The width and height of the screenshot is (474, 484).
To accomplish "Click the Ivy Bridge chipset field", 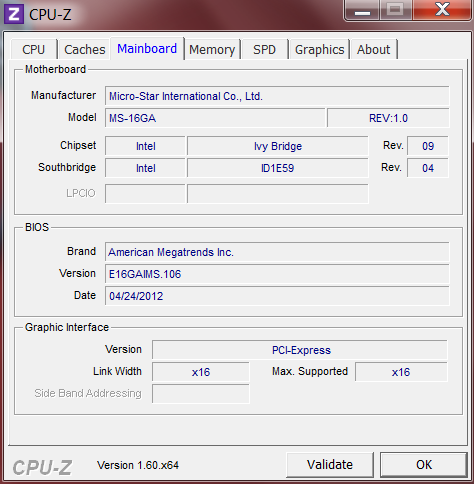I will point(278,146).
